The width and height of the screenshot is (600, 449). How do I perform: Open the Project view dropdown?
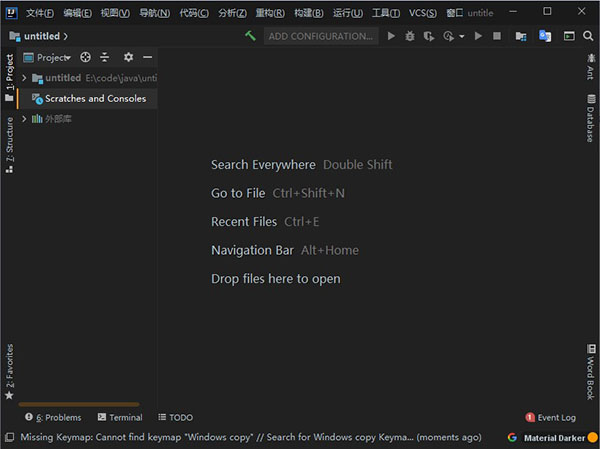(x=53, y=57)
